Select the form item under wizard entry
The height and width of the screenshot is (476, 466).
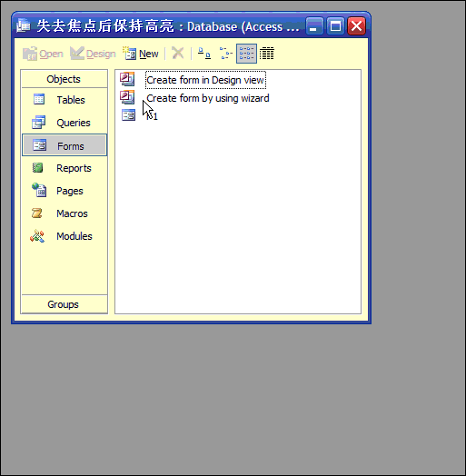point(140,115)
